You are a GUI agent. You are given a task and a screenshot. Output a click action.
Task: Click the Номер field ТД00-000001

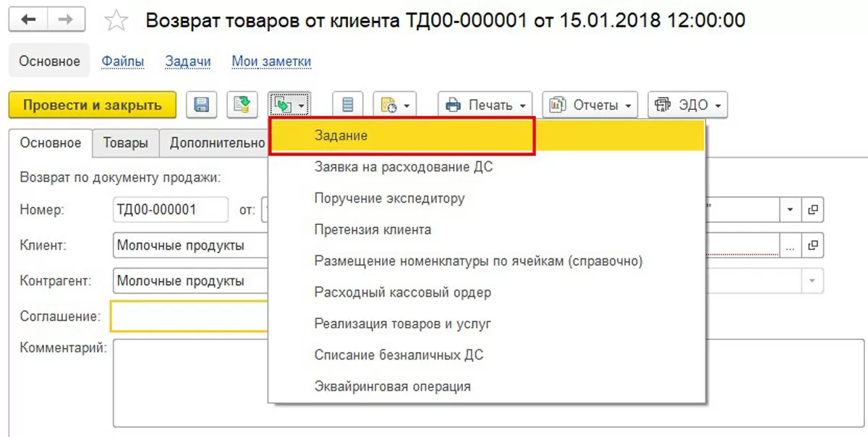coord(171,210)
